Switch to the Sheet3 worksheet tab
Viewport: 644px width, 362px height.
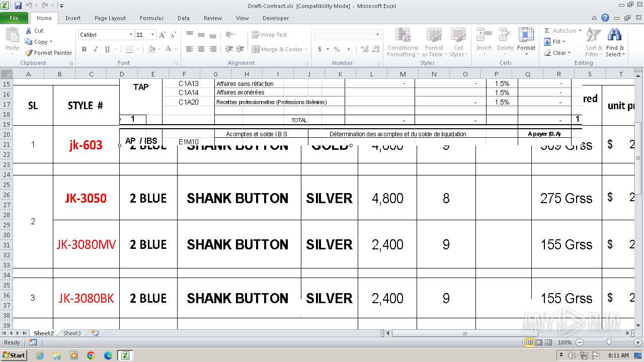[x=72, y=333]
